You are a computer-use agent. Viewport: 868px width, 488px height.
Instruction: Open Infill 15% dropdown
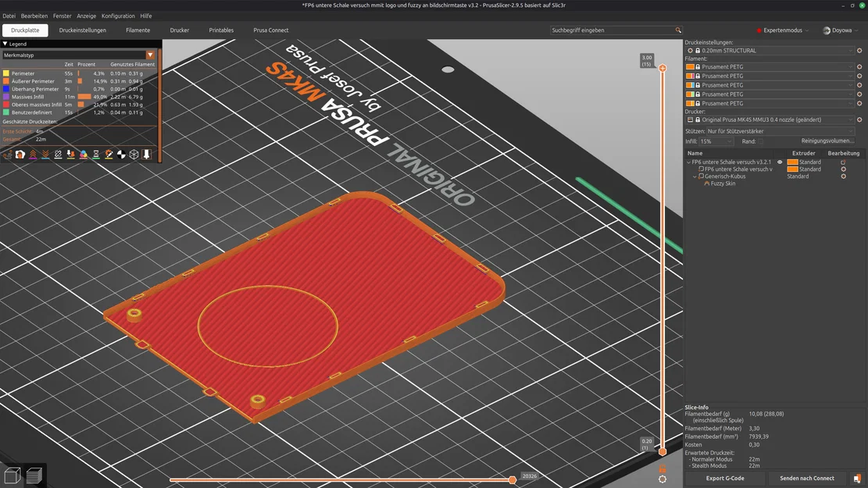(x=716, y=141)
